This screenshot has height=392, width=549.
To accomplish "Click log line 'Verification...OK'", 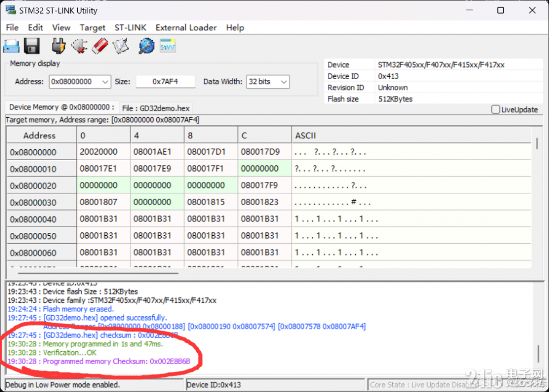I will 52,352.
